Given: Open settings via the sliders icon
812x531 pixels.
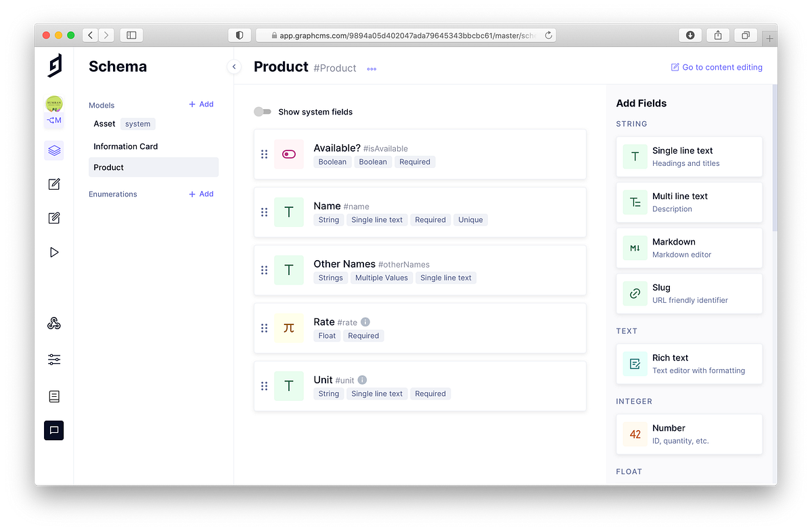Looking at the screenshot, I should click(x=54, y=360).
